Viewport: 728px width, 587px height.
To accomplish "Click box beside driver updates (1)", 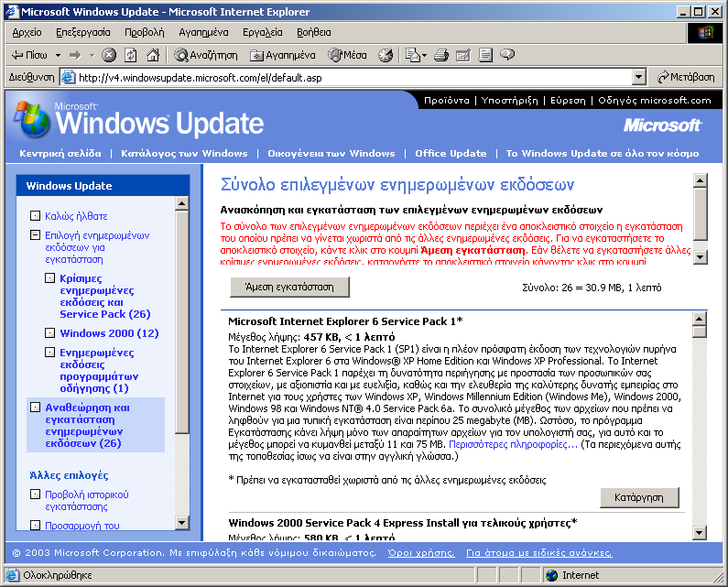I will click(49, 352).
